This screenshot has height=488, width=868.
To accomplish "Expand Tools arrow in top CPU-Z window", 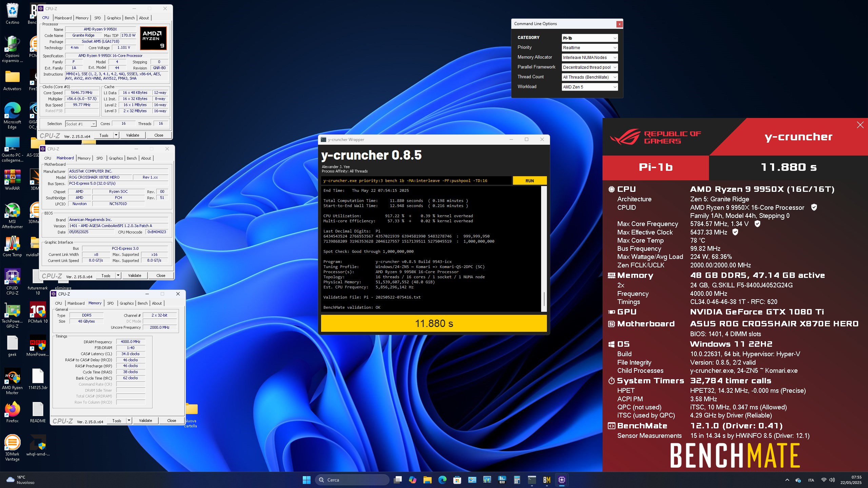I will tap(116, 135).
